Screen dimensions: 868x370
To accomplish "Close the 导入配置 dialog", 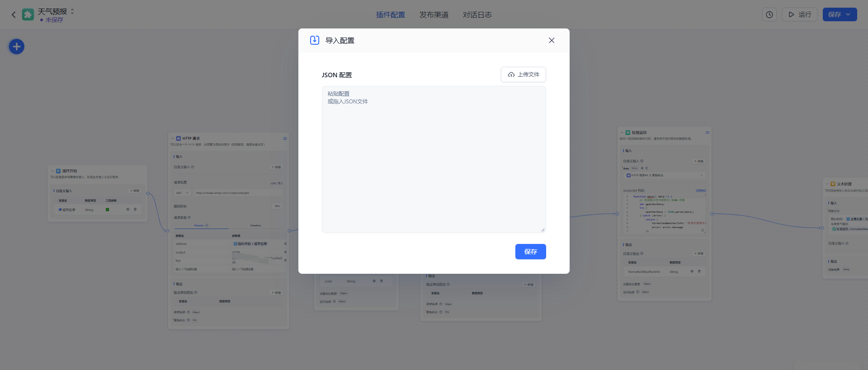I will pos(552,40).
